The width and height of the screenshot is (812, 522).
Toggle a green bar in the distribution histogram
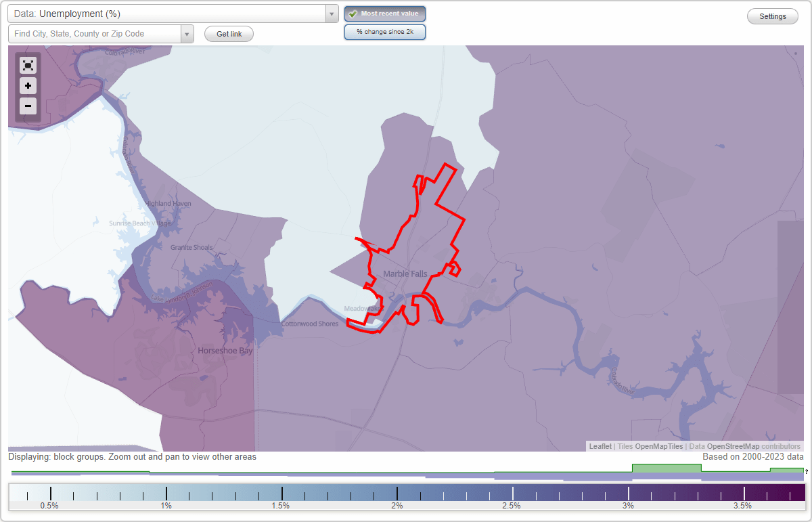tap(666, 468)
